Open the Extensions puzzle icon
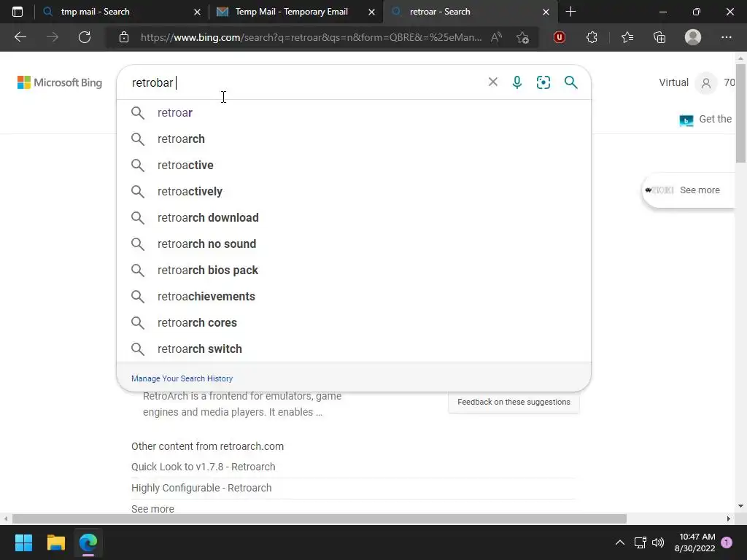 (x=592, y=37)
